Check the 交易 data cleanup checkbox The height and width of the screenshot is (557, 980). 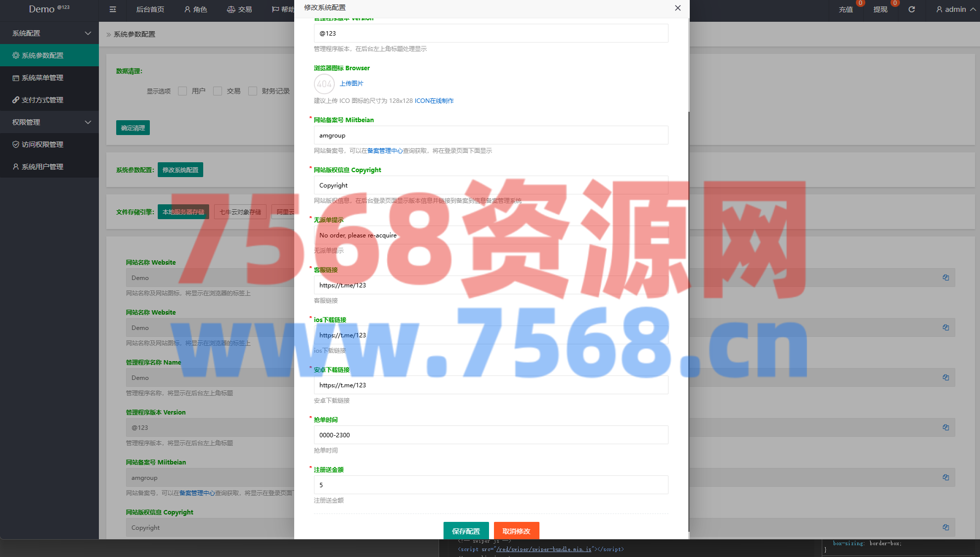point(218,91)
